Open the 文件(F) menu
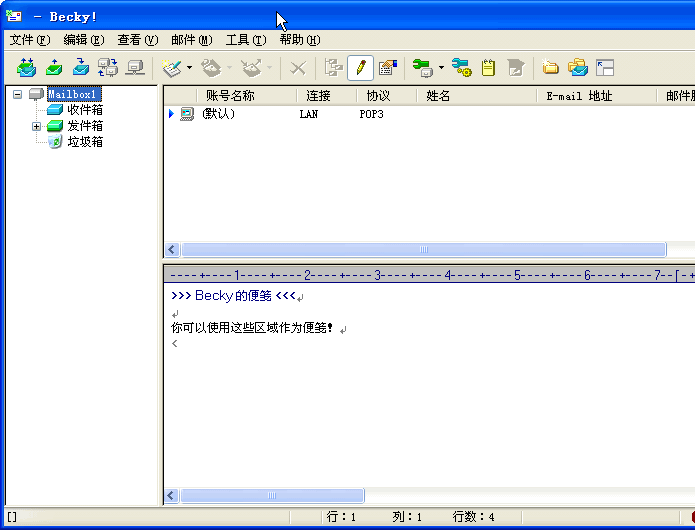 coord(29,40)
